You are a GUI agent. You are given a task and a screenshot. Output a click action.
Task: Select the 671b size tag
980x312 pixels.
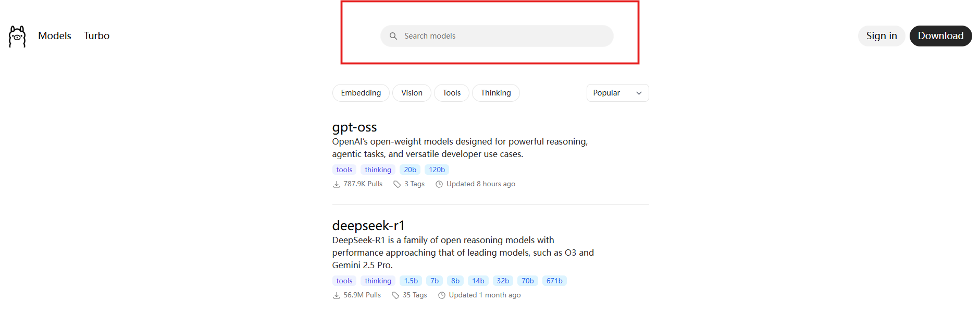[x=554, y=281]
